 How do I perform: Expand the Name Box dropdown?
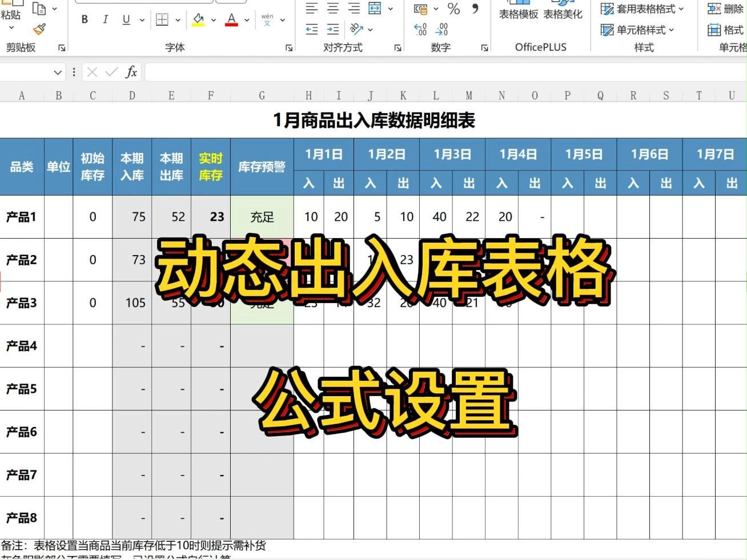[x=57, y=72]
